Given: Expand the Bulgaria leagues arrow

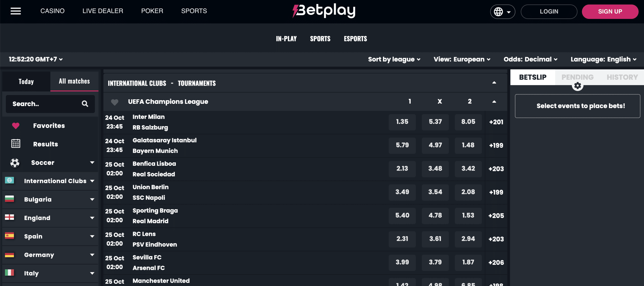Looking at the screenshot, I should pos(92,199).
